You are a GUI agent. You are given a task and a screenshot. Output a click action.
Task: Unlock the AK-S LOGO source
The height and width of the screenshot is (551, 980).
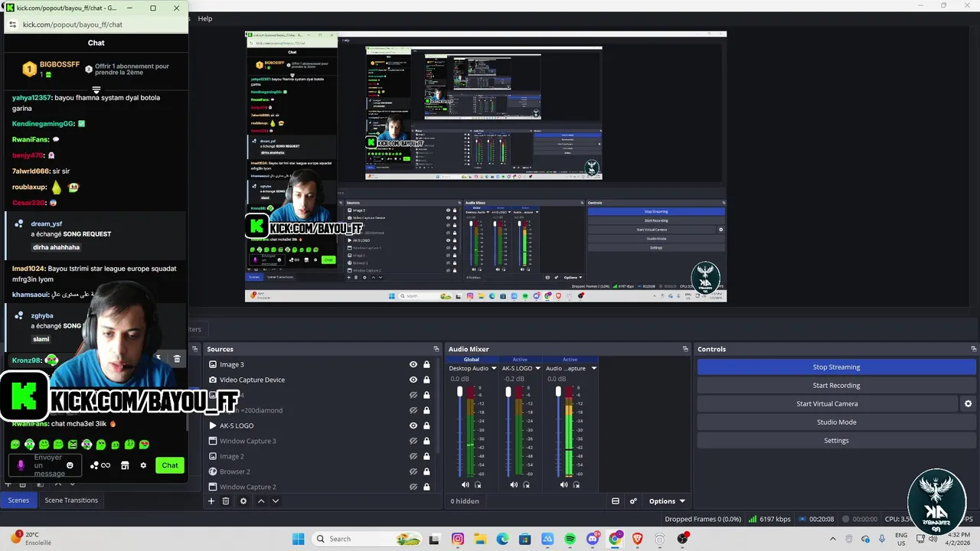426,425
